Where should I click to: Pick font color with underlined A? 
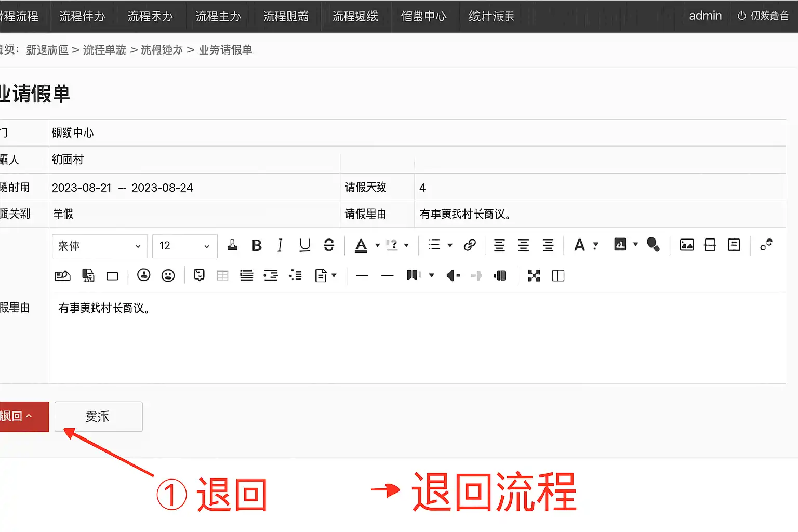click(361, 245)
